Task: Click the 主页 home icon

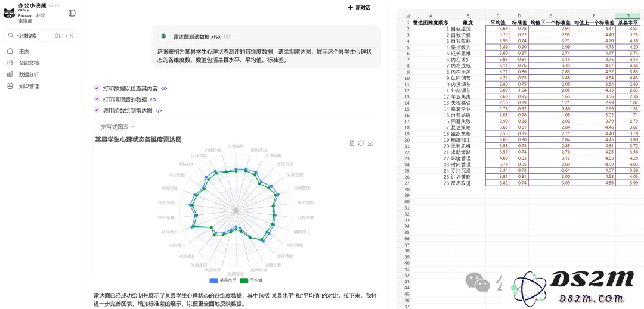Action: click(x=10, y=51)
